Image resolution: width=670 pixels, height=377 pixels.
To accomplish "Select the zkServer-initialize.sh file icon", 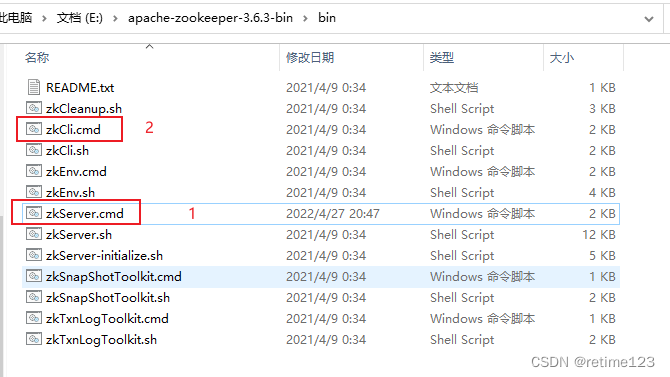I will pos(34,255).
